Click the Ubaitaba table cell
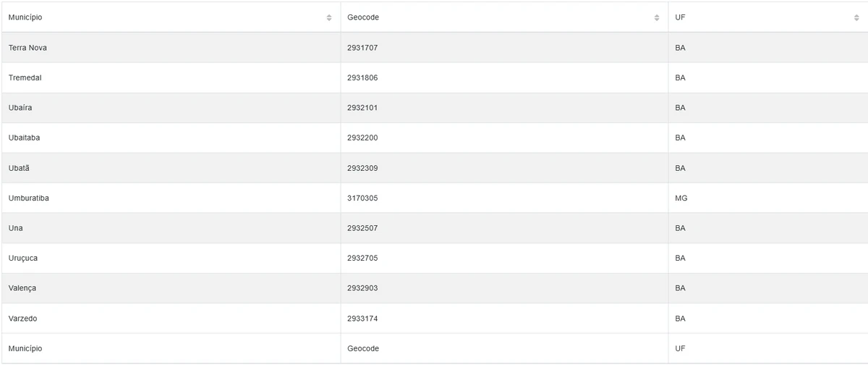The height and width of the screenshot is (365, 868). tap(25, 138)
